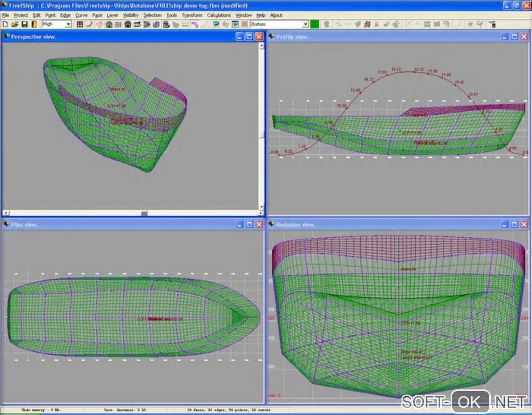The width and height of the screenshot is (532, 415).
Task: Toggle the control net display icon
Action: tap(80, 24)
